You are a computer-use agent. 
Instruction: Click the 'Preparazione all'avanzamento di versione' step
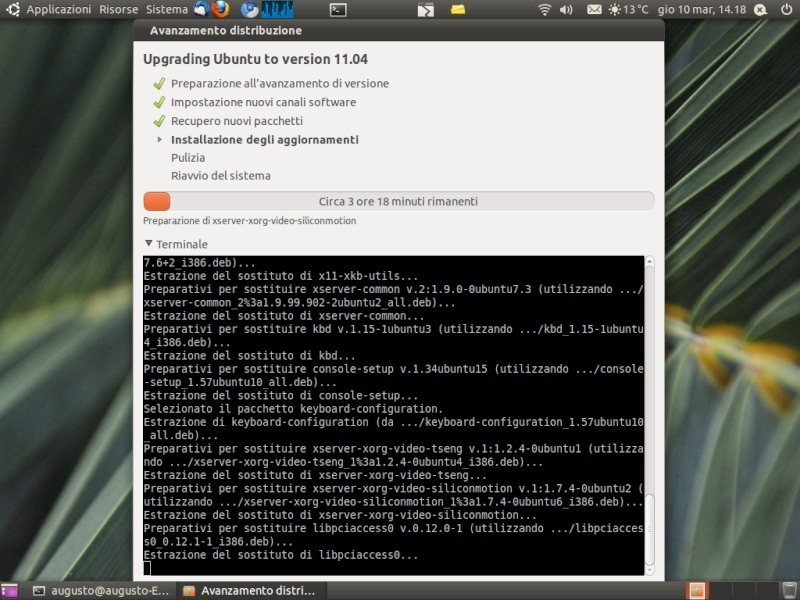(x=280, y=84)
